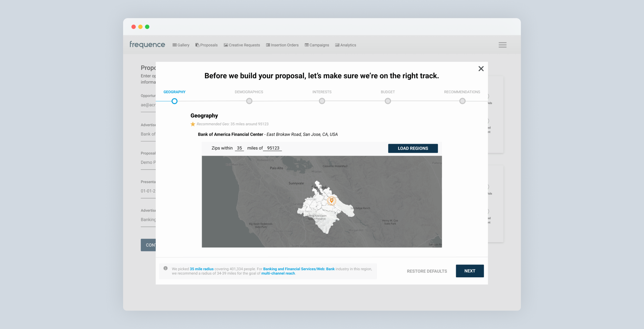The height and width of the screenshot is (329, 644).
Task: Click the 35 mile radius link
Action: (x=202, y=269)
